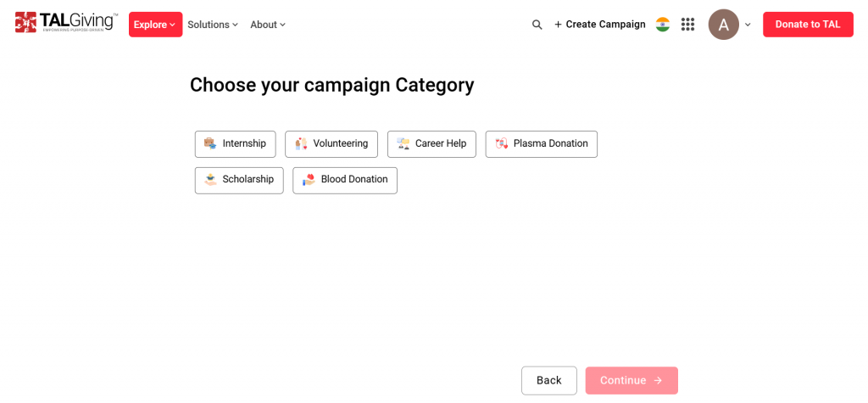Select the Career Help category

431,144
